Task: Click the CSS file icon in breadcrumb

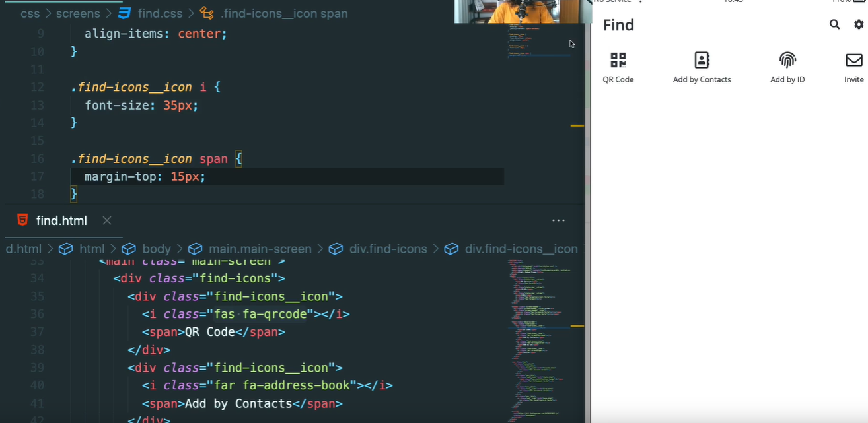Action: pos(124,13)
